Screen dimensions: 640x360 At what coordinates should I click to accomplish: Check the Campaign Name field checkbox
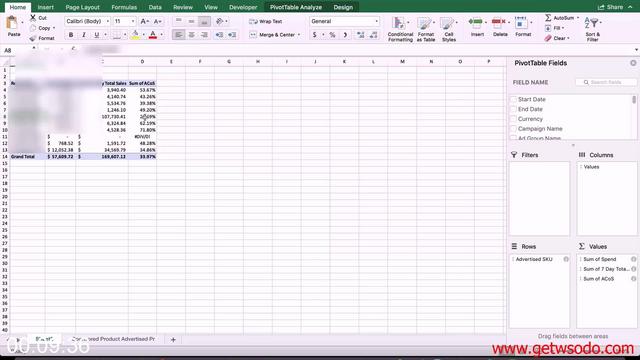513,129
